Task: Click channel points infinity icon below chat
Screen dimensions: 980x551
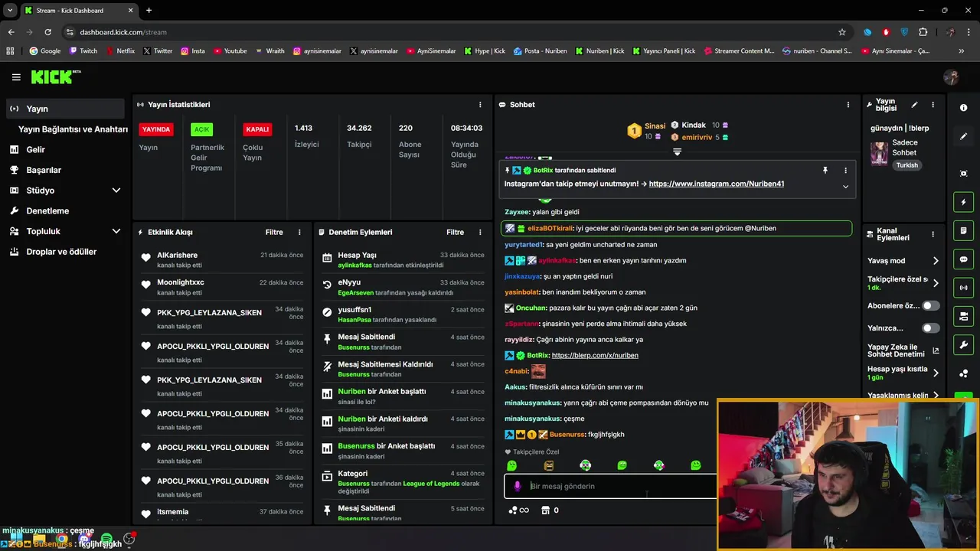Action: point(518,510)
